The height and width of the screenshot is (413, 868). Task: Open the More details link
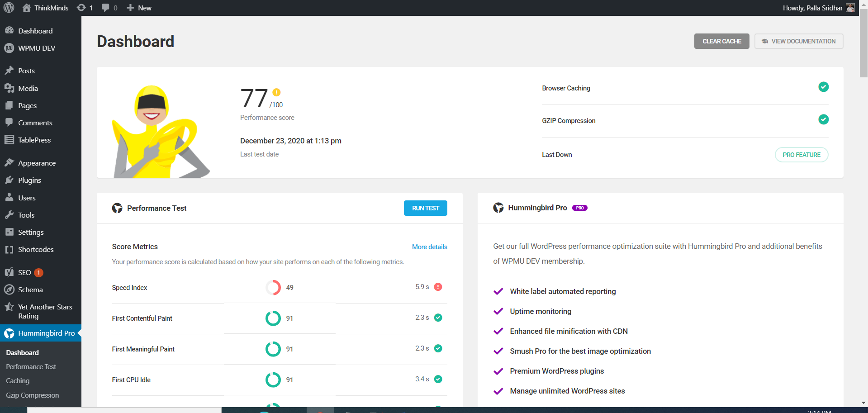430,247
